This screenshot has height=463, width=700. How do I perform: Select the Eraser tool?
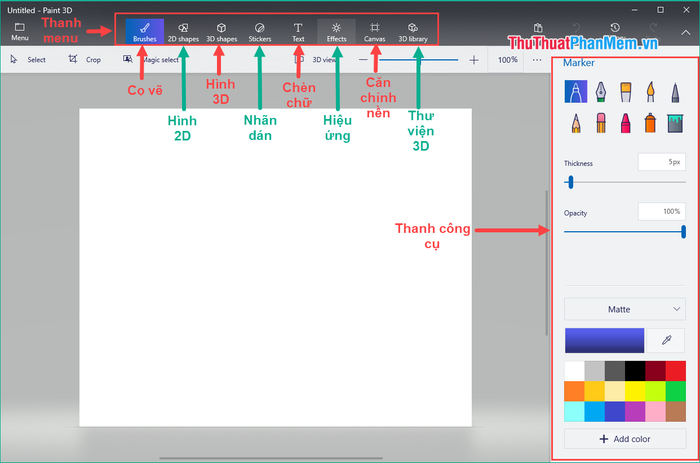coord(601,122)
